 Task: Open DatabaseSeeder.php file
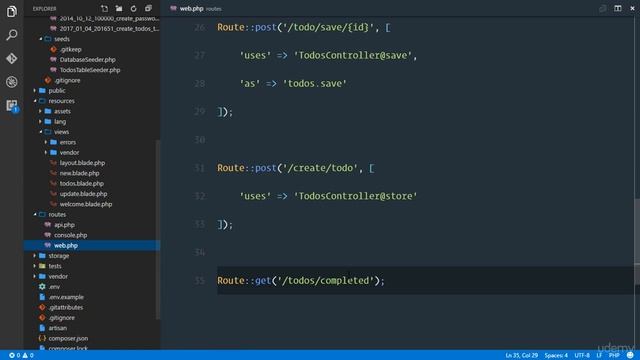pos(87,60)
